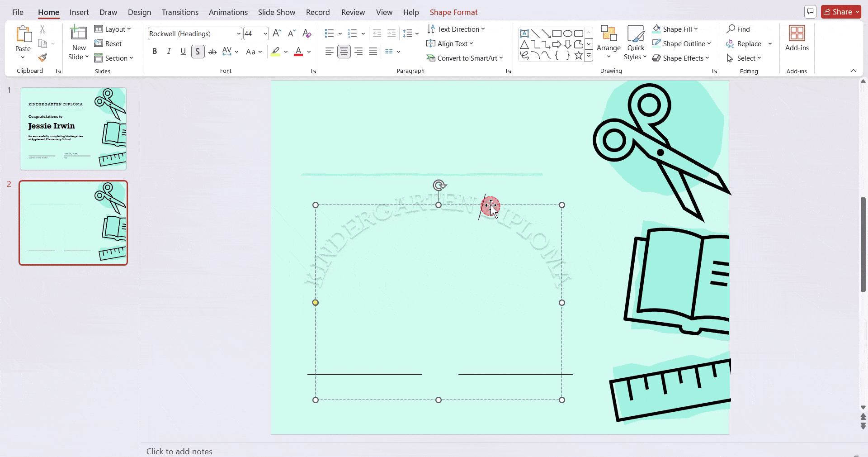This screenshot has width=868, height=457.
Task: Open the font size dropdown
Action: click(265, 33)
